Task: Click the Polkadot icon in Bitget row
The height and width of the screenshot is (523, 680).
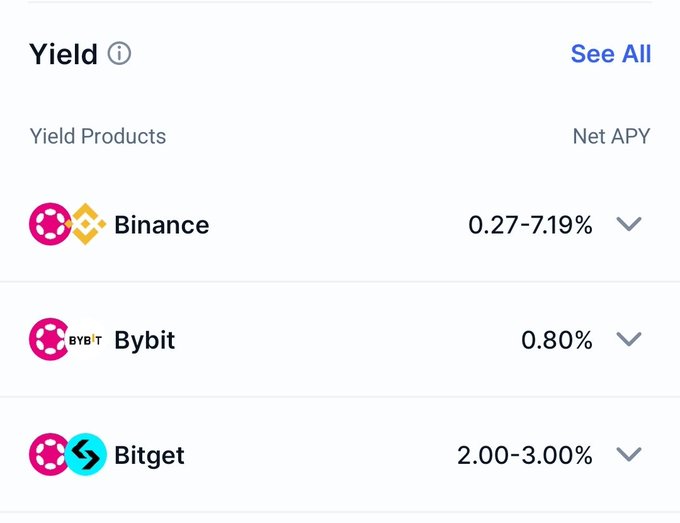Action: (x=46, y=455)
